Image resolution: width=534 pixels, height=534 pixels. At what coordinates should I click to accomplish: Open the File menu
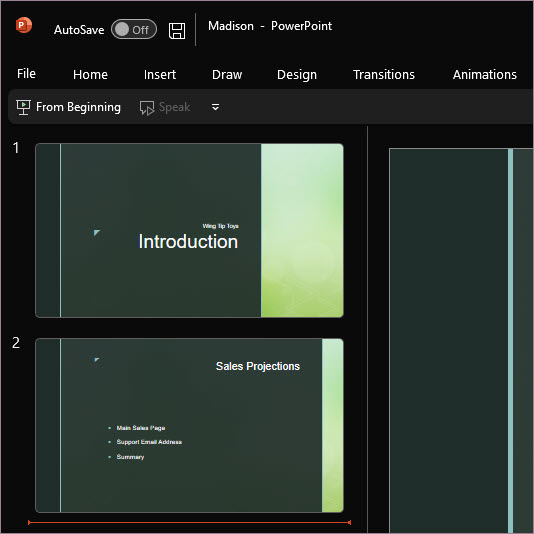26,74
